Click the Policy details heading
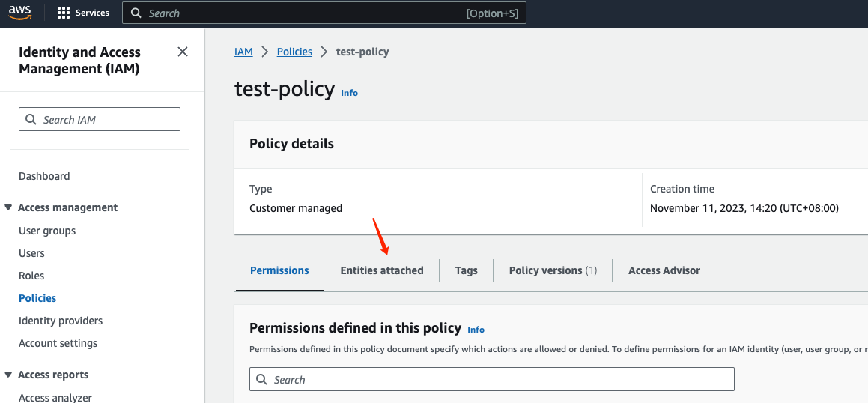 292,144
